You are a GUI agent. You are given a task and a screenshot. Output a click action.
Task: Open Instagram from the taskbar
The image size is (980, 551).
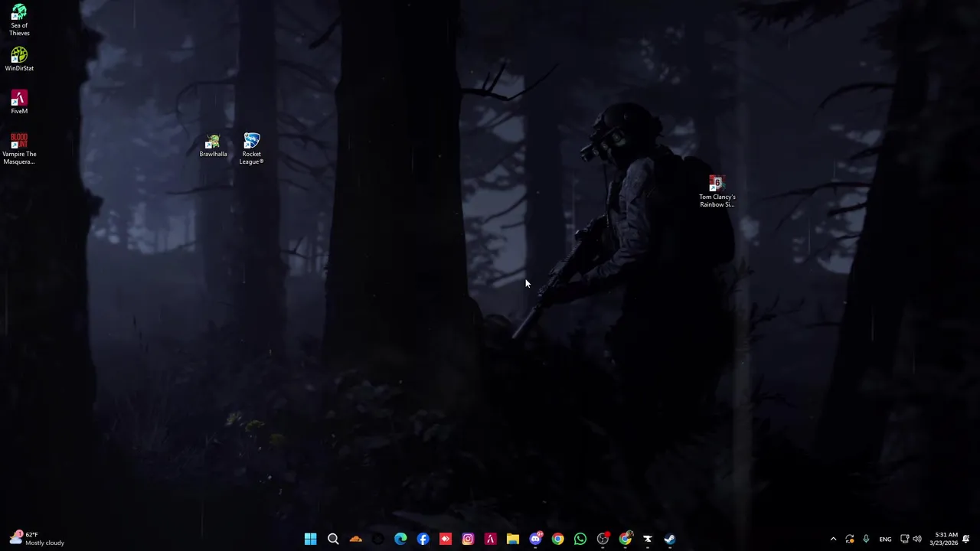click(x=468, y=539)
